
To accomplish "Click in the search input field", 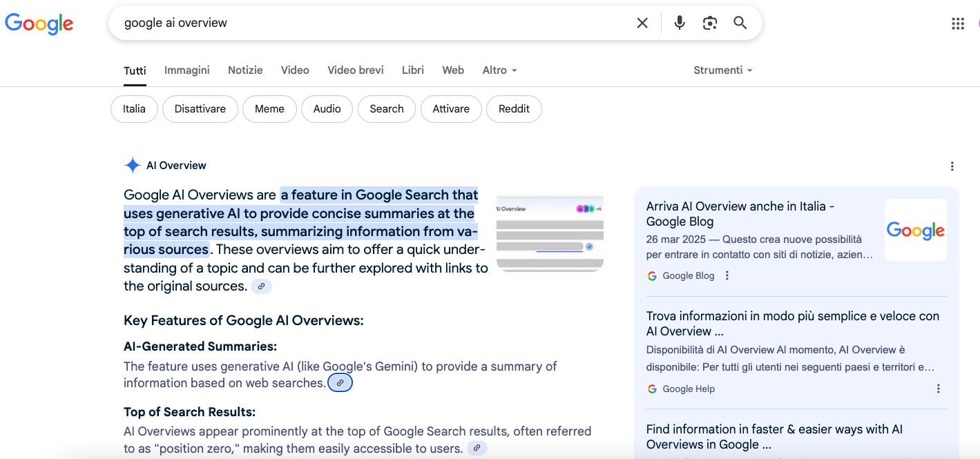I will [x=373, y=23].
